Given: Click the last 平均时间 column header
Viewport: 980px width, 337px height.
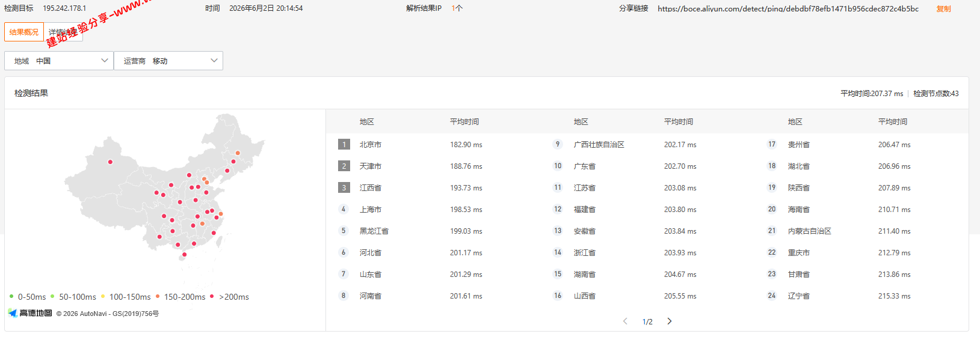Looking at the screenshot, I should (x=893, y=121).
